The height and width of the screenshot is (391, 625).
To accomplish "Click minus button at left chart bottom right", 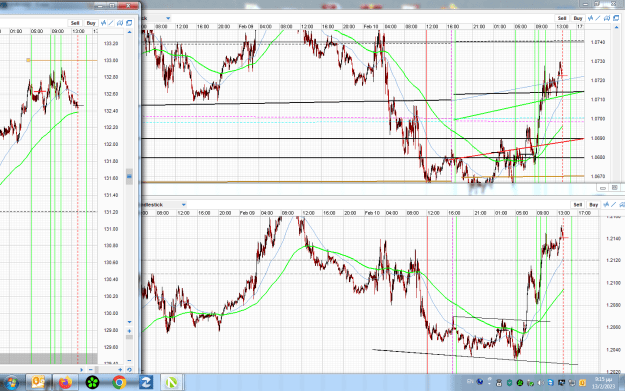I will [129, 360].
